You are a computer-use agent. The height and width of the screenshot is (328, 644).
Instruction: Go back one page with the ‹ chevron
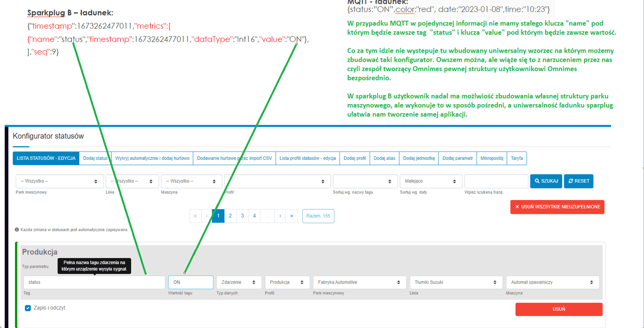tap(206, 216)
